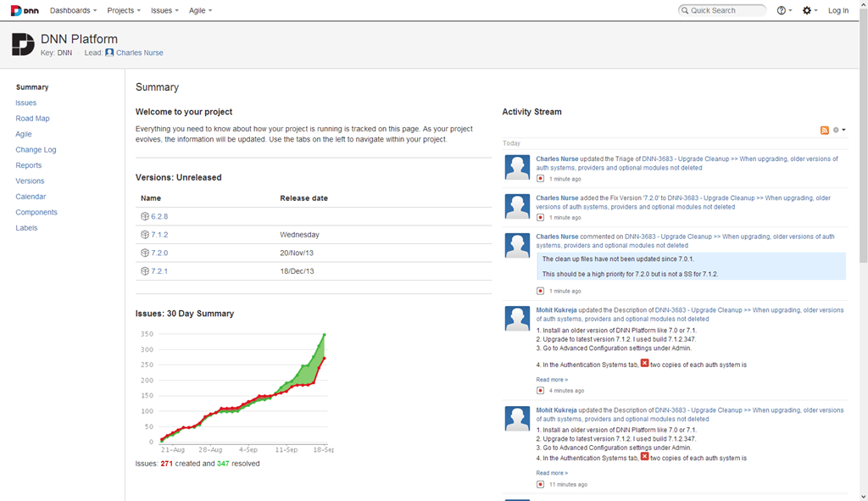Open version 6.2.8 link
The height and width of the screenshot is (501, 868).
click(159, 216)
